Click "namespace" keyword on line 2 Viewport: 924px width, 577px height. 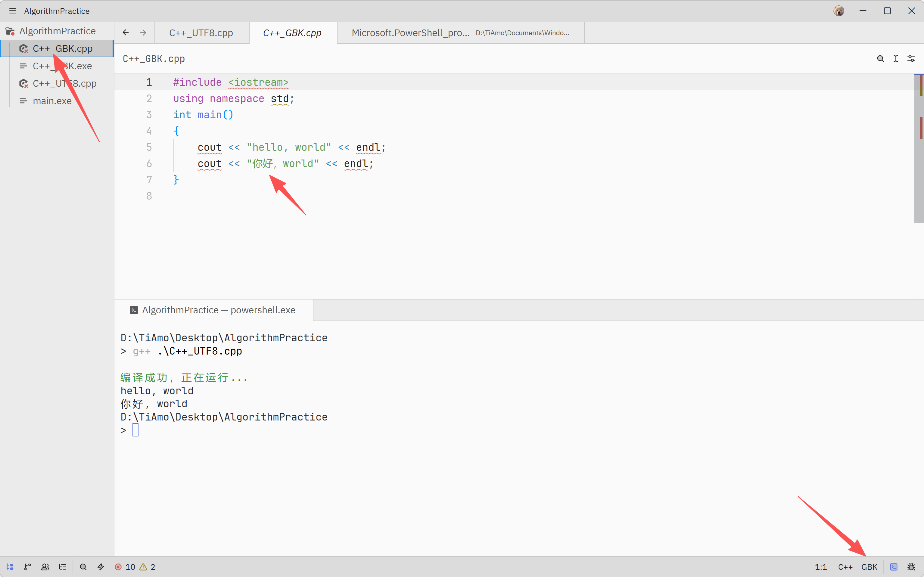pyautogui.click(x=237, y=98)
